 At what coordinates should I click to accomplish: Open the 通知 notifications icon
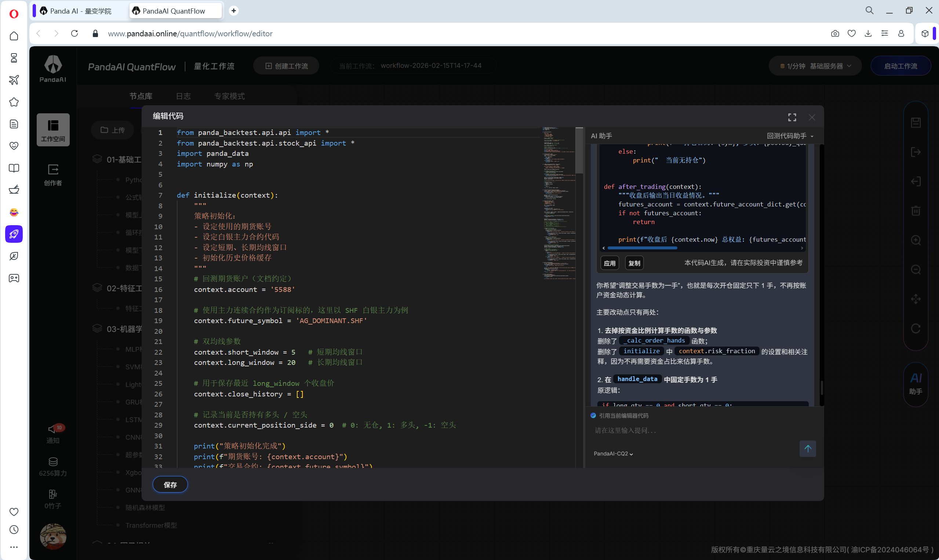tap(53, 433)
